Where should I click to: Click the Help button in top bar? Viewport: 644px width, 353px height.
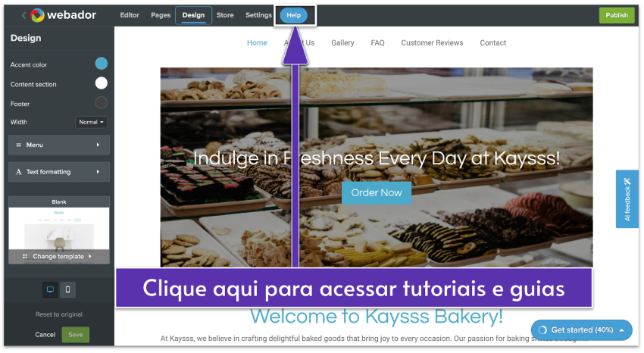pyautogui.click(x=293, y=15)
